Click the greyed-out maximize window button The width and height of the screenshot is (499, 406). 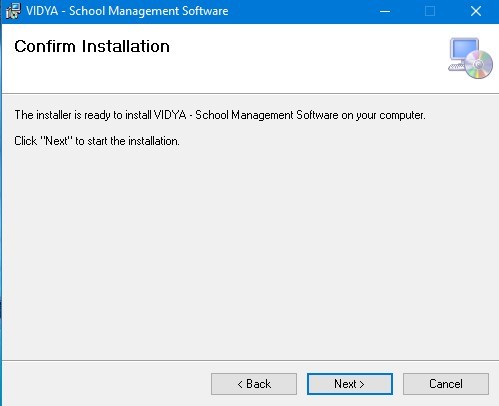pyautogui.click(x=430, y=11)
